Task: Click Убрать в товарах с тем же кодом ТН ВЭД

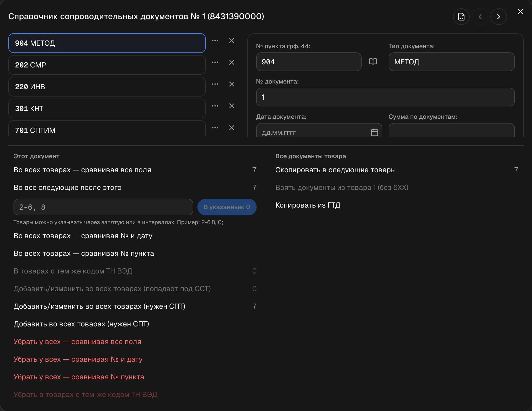Action: [x=135, y=395]
